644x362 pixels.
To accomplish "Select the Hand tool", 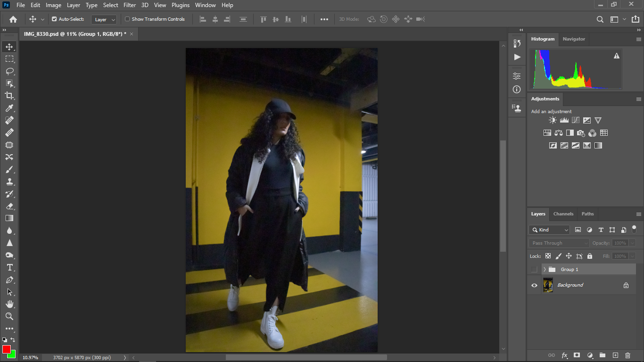I will click(x=9, y=304).
